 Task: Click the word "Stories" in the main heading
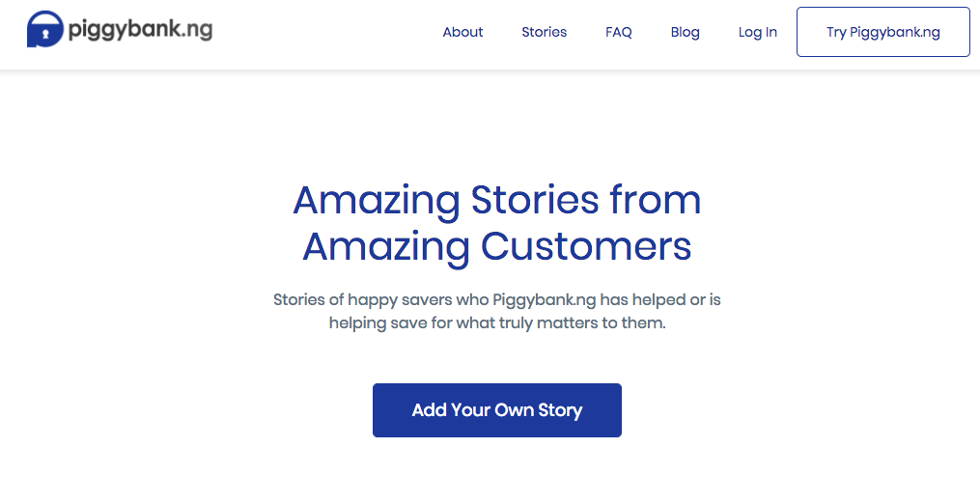point(534,200)
